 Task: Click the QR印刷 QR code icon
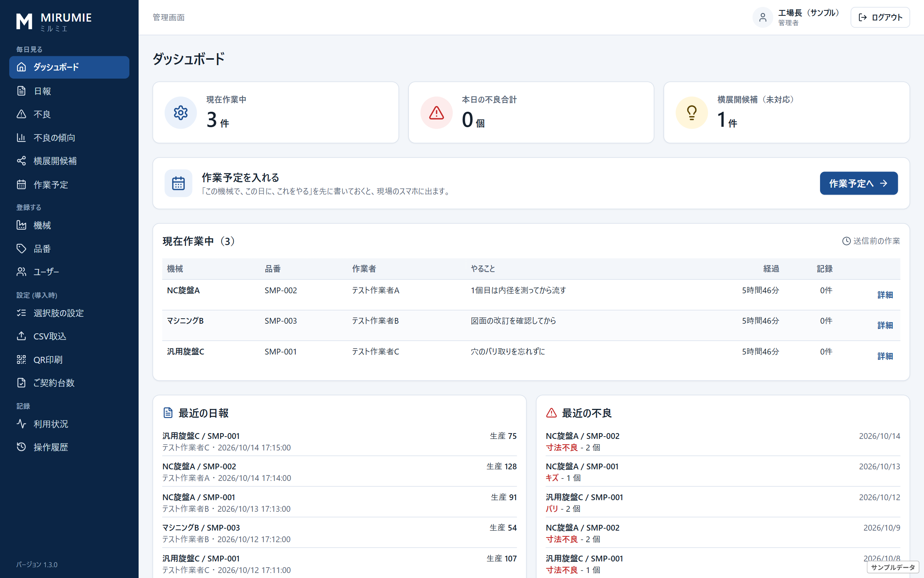pos(21,360)
